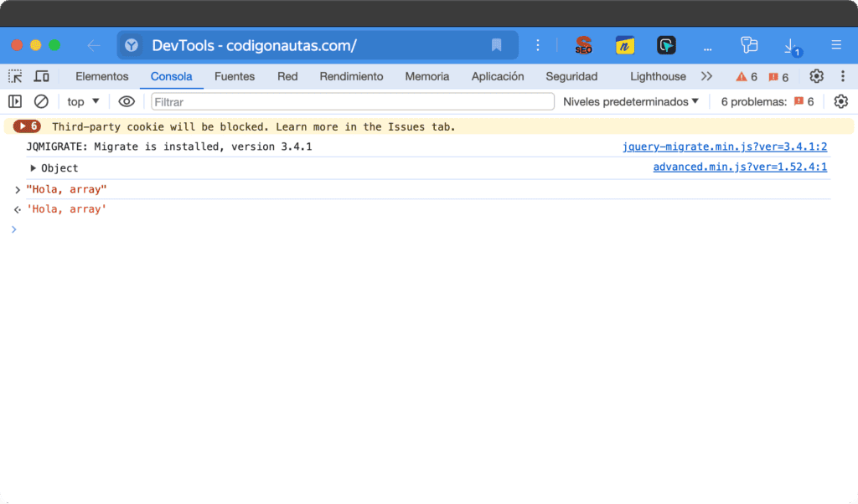Toggle the device toolbar emulation
The width and height of the screenshot is (858, 504).
click(x=39, y=76)
